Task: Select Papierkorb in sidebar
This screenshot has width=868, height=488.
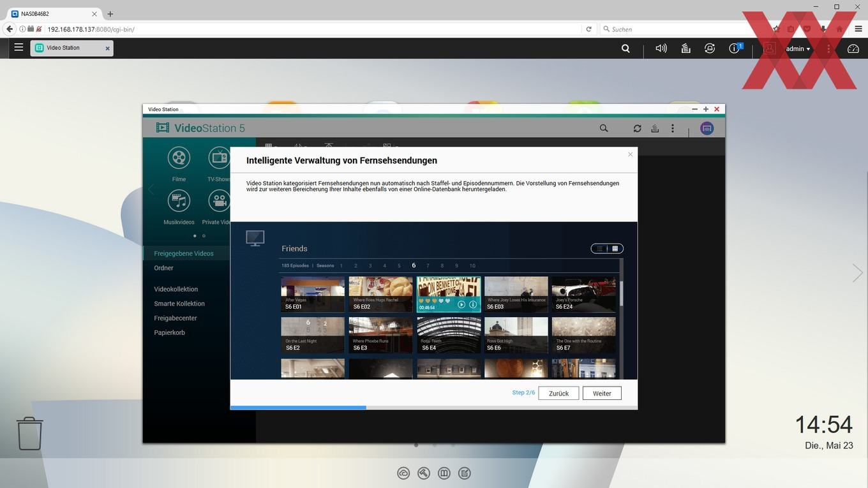Action: click(169, 332)
